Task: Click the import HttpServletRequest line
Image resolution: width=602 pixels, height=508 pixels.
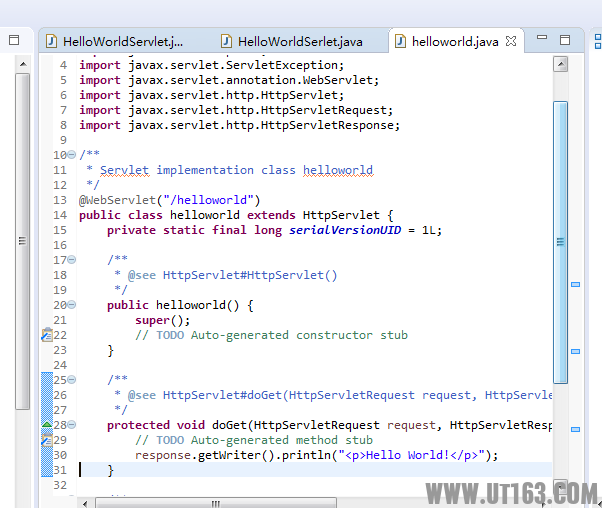Action: tap(236, 110)
